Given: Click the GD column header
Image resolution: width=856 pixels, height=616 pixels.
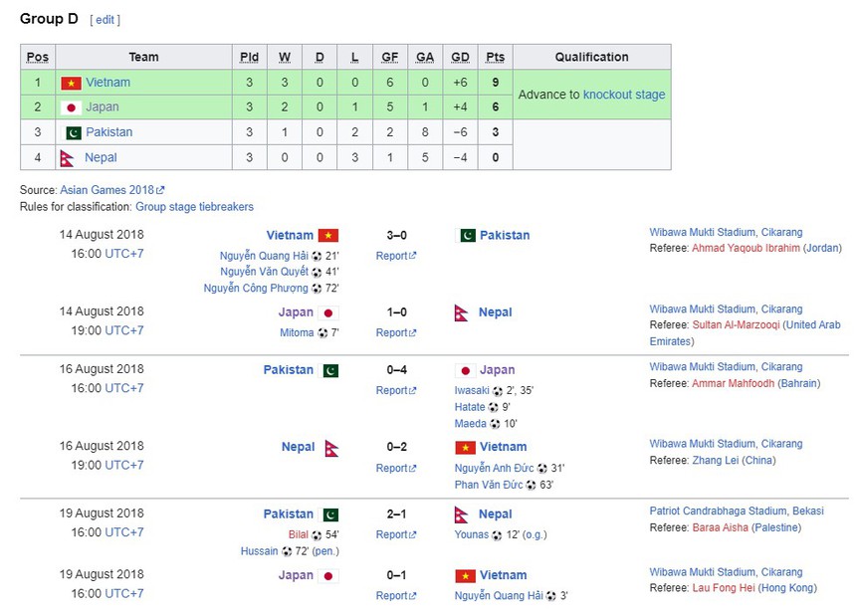Looking at the screenshot, I should coord(460,57).
